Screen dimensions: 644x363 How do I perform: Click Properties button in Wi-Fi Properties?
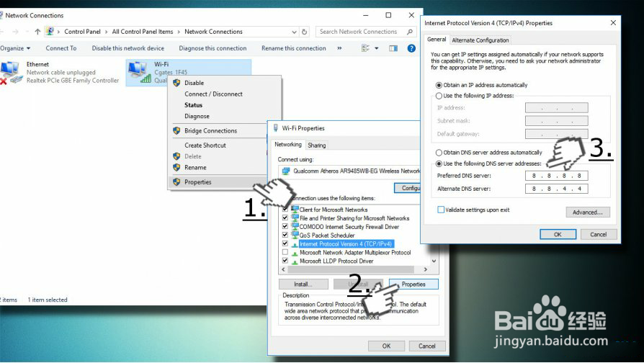pyautogui.click(x=413, y=284)
